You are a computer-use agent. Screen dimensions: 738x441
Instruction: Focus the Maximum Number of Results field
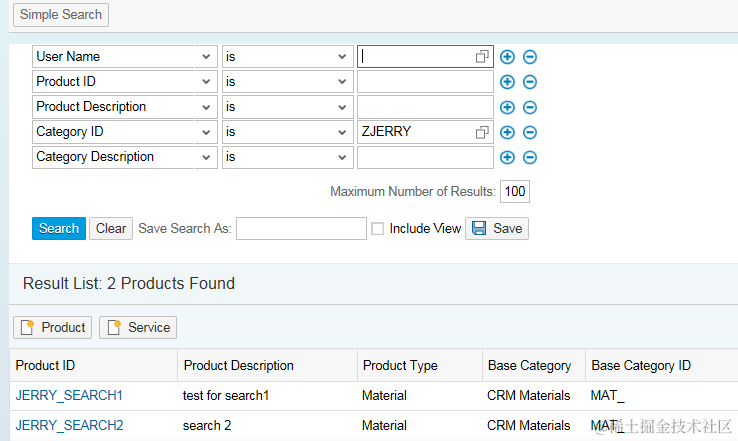(x=515, y=191)
